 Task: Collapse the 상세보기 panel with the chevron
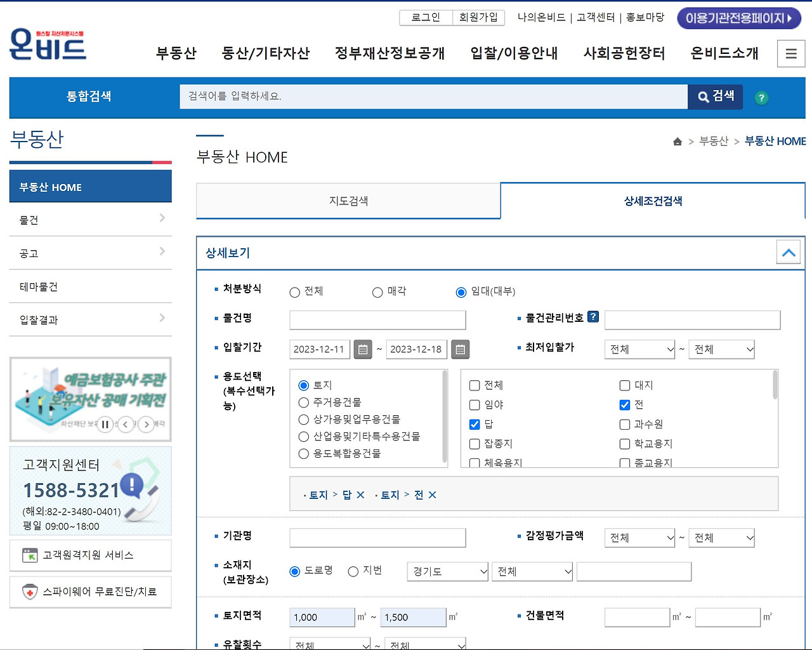pyautogui.click(x=788, y=251)
